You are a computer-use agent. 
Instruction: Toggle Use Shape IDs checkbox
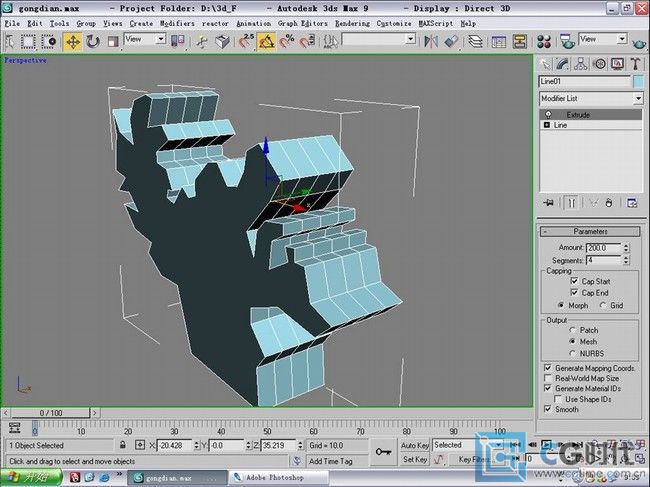pos(558,399)
